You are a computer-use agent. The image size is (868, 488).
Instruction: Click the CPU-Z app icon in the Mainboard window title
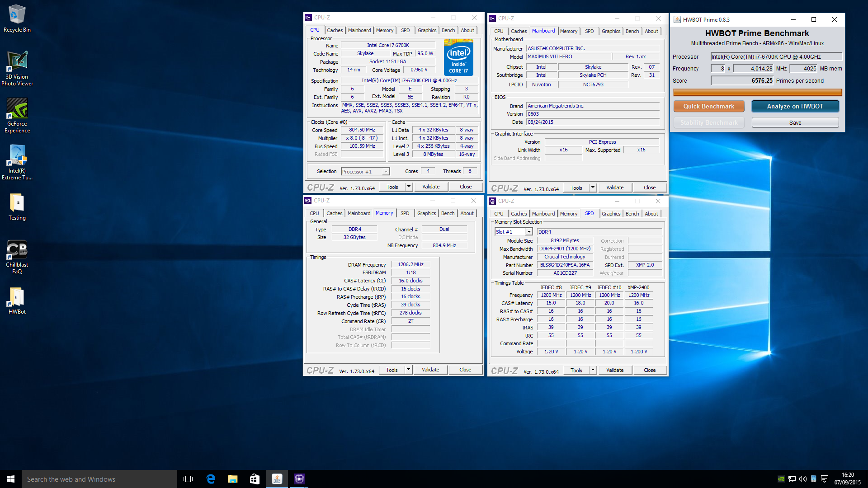coord(492,19)
